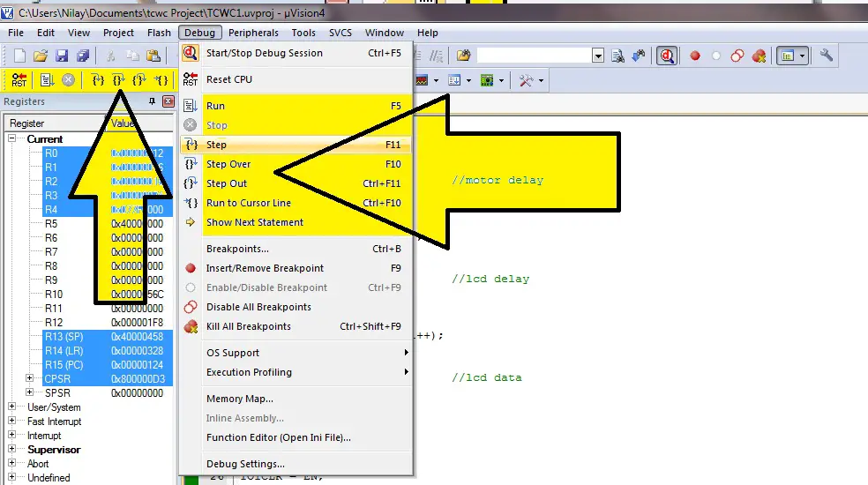Screen dimensions: 868x485
Task: Click the Trace windows icon
Action: [454, 80]
